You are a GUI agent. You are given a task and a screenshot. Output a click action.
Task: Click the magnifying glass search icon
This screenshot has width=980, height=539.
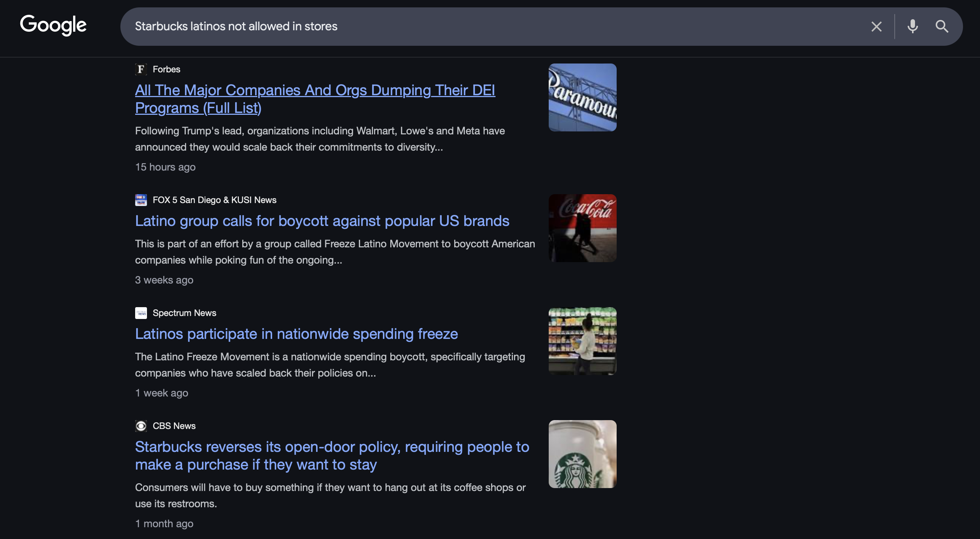point(942,27)
